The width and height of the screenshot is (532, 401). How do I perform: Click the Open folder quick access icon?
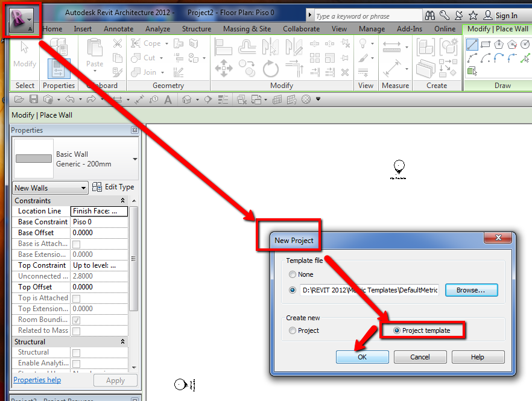19,99
